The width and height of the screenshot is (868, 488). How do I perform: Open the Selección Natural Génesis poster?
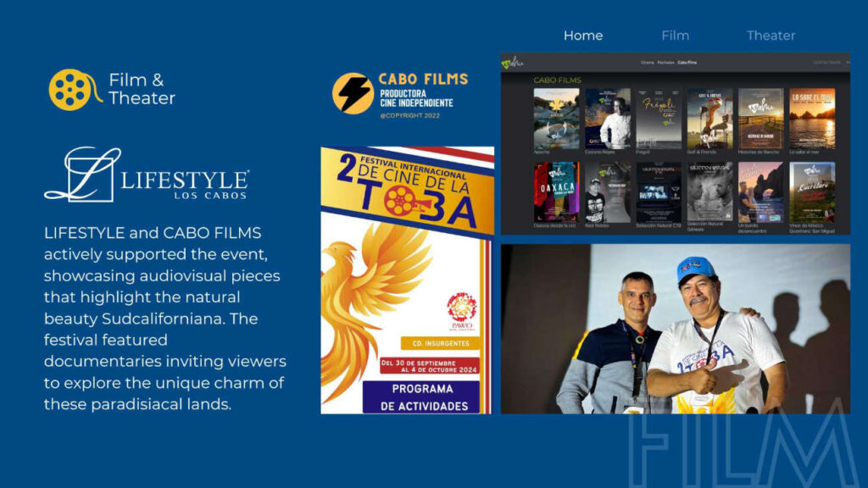coord(709,192)
